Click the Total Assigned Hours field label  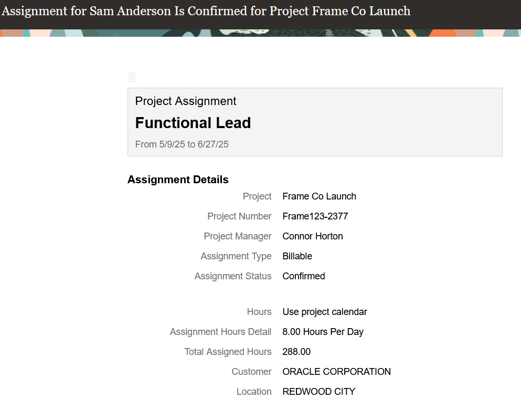coord(228,352)
